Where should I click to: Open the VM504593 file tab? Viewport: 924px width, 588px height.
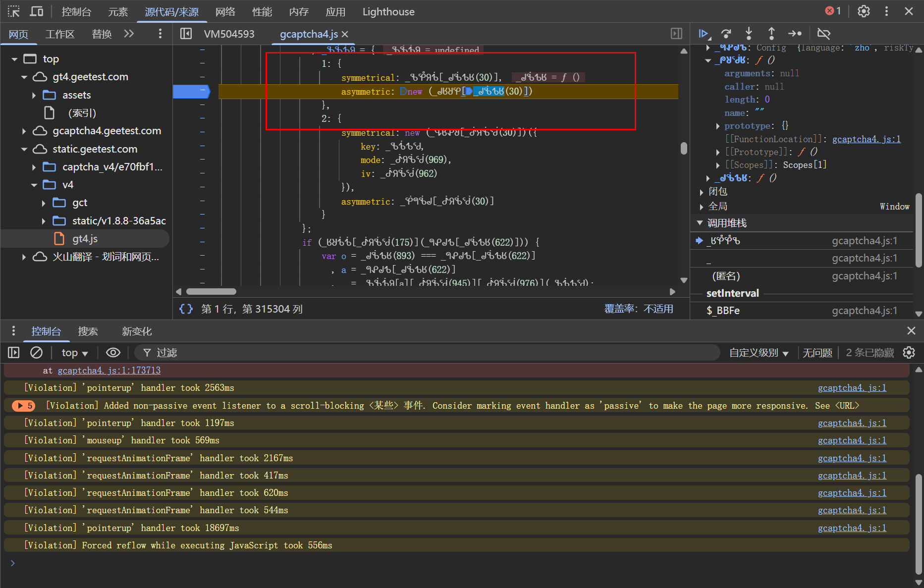click(229, 34)
